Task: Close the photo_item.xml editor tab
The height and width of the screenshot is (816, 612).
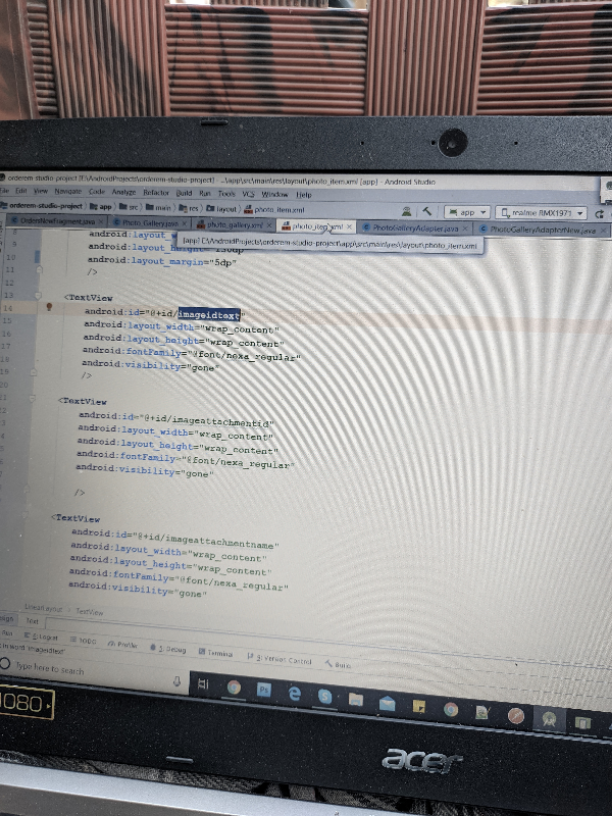Action: point(349,227)
